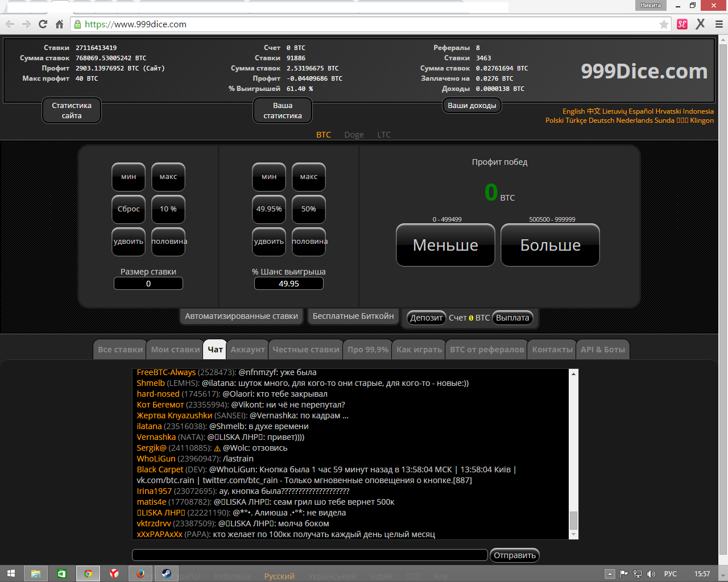Reload the 999dice page
Image resolution: width=728 pixels, height=582 pixels.
(x=43, y=24)
